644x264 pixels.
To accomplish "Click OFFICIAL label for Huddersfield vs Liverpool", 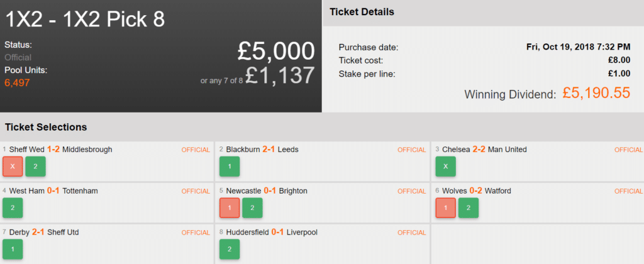I will click(411, 233).
